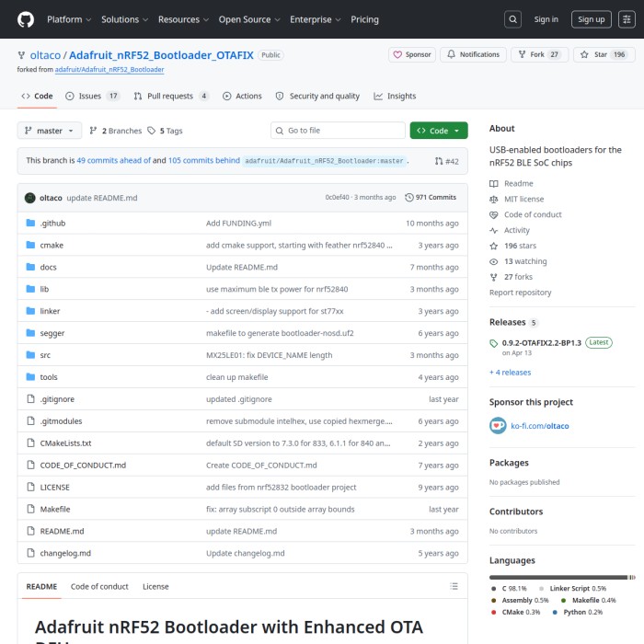This screenshot has height=644, width=644.
Task: Open ko-fi.com/oltaco link
Action: 539,426
